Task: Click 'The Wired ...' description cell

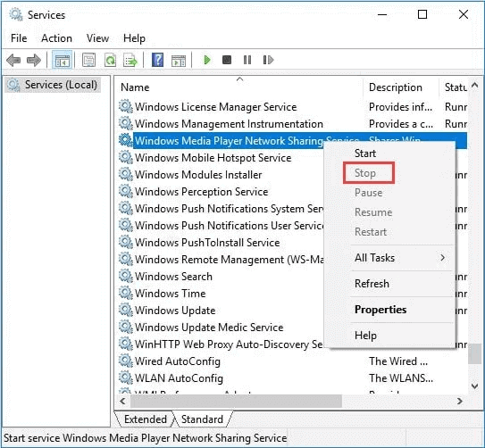Action: coord(398,361)
